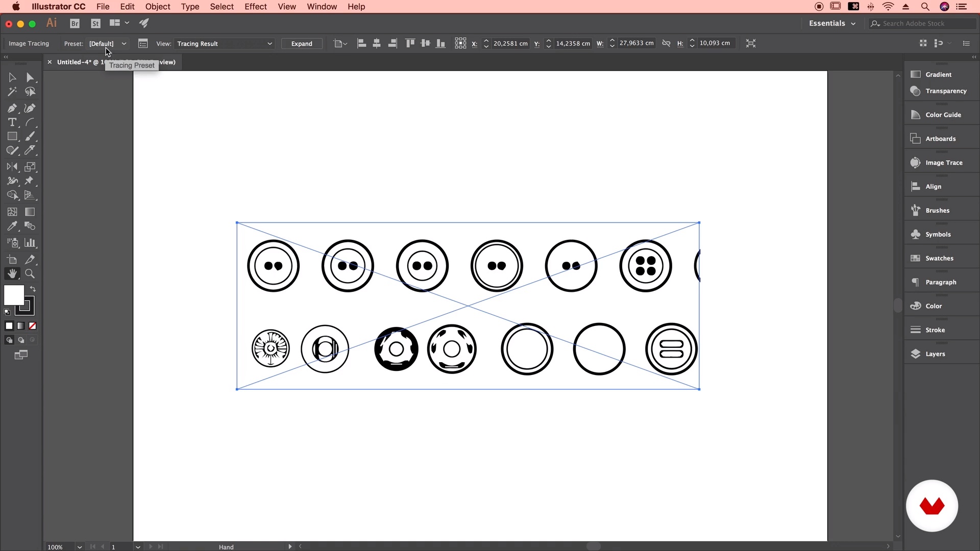Open the Object menu
The width and height of the screenshot is (980, 551).
[x=158, y=6]
